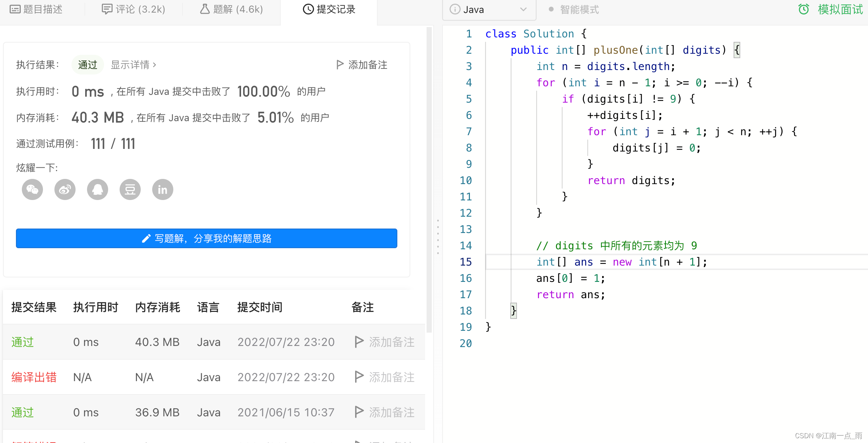
Task: Open the 评论 (3.2k) comments tab
Action: tap(134, 9)
